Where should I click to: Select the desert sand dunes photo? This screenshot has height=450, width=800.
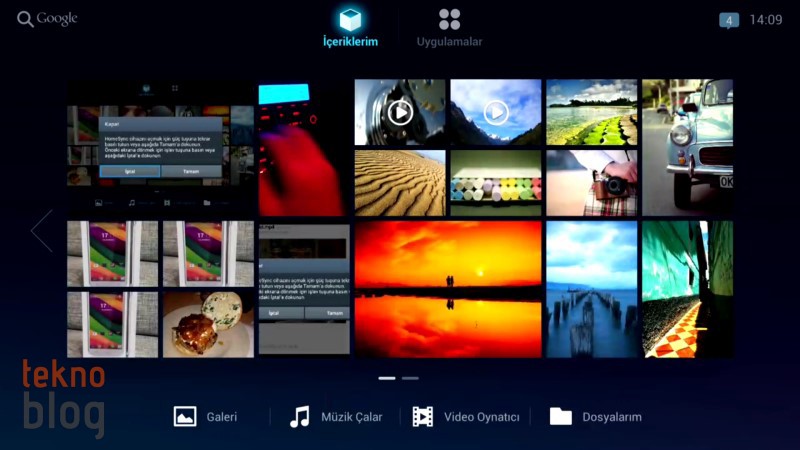click(x=400, y=183)
